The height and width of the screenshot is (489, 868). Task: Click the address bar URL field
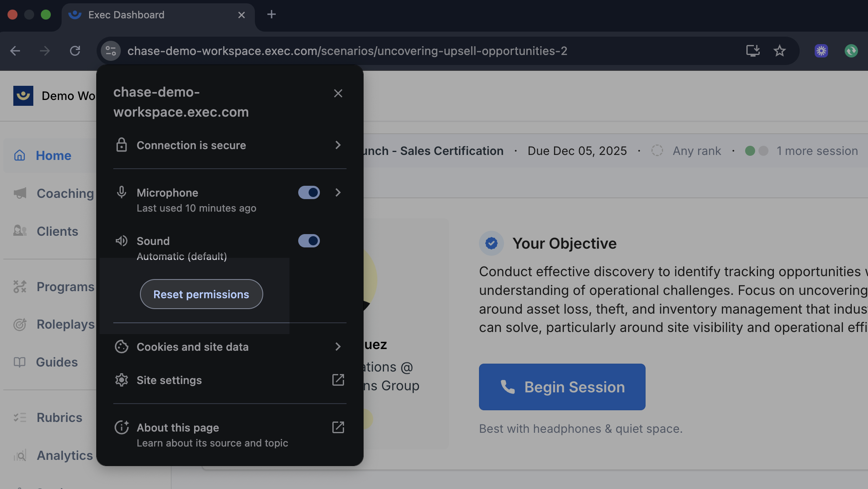[x=347, y=51]
